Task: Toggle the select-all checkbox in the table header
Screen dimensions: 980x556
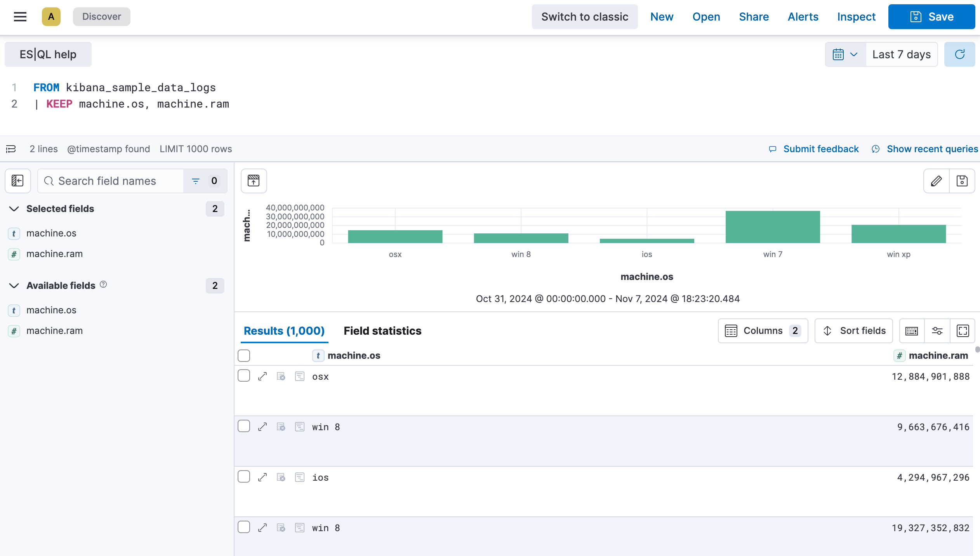Action: pyautogui.click(x=244, y=355)
